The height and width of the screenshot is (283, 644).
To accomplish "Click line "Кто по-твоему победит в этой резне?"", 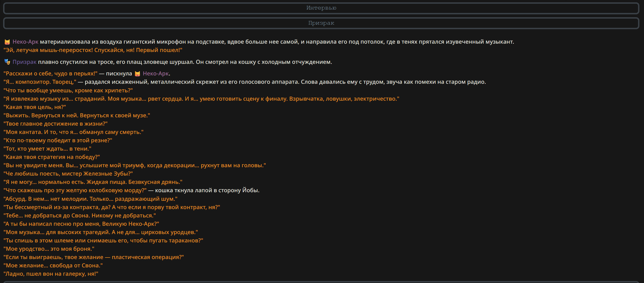I will [x=58, y=140].
